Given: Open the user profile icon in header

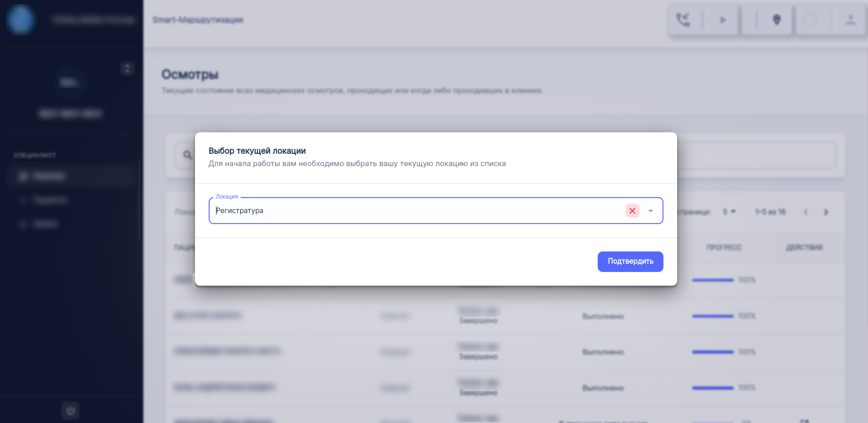Looking at the screenshot, I should pos(850,20).
